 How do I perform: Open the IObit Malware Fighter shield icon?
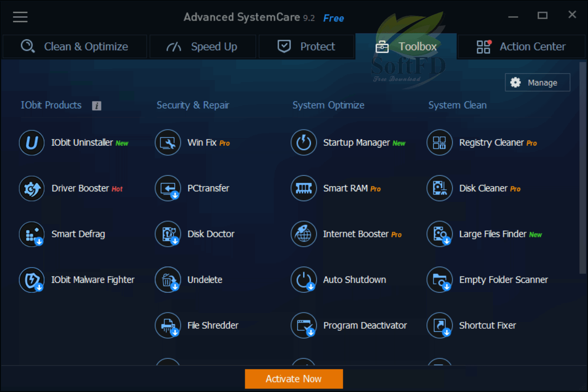click(x=32, y=280)
